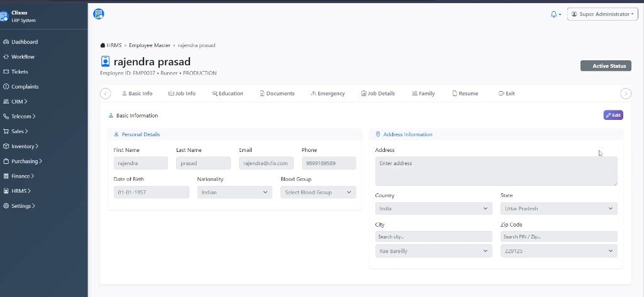The width and height of the screenshot is (644, 297).
Task: Click the Last Name field
Action: tap(203, 163)
